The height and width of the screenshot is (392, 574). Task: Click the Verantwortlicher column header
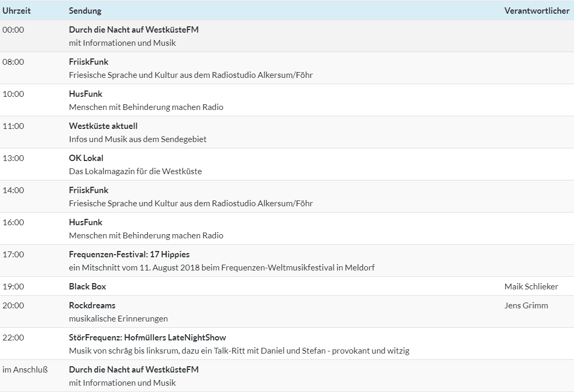pos(537,11)
